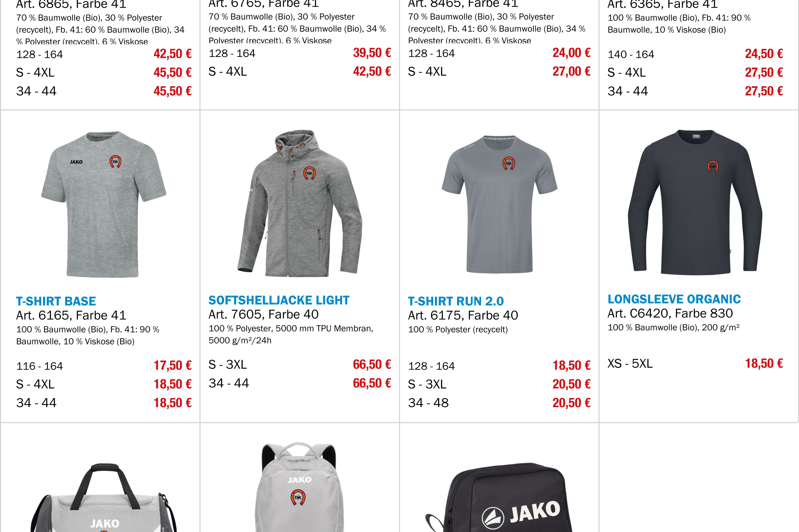Viewport: 799px width, 532px height.
Task: Click the DJK crest on softshell jacket
Action: (309, 173)
